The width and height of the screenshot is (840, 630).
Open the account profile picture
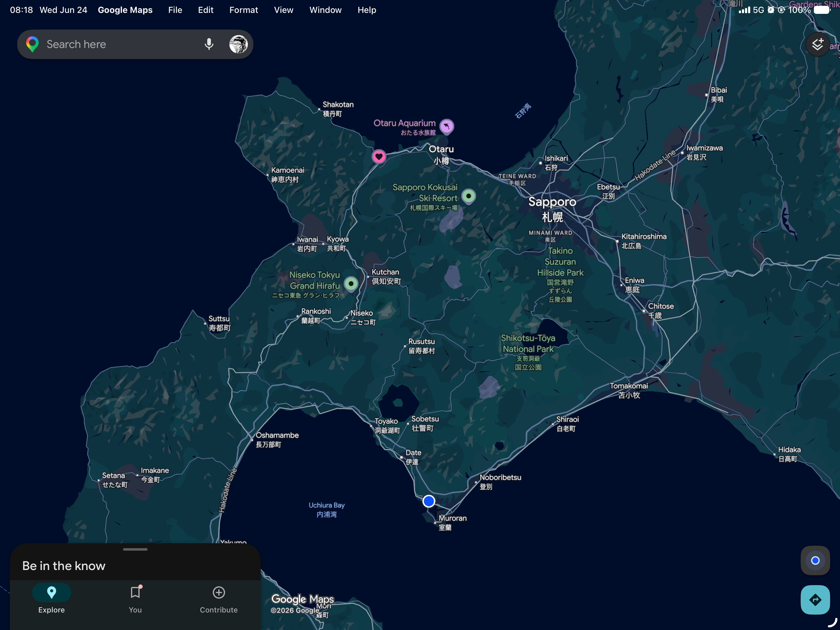click(238, 45)
